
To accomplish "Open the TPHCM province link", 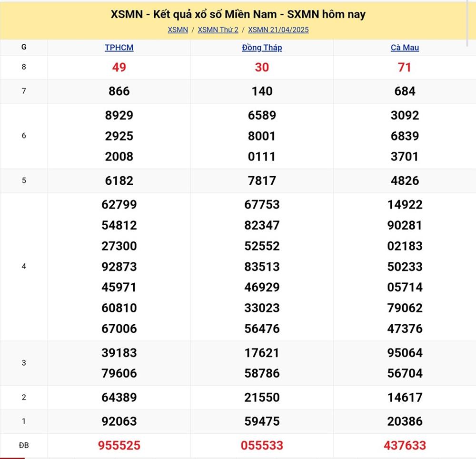I will 119,48.
